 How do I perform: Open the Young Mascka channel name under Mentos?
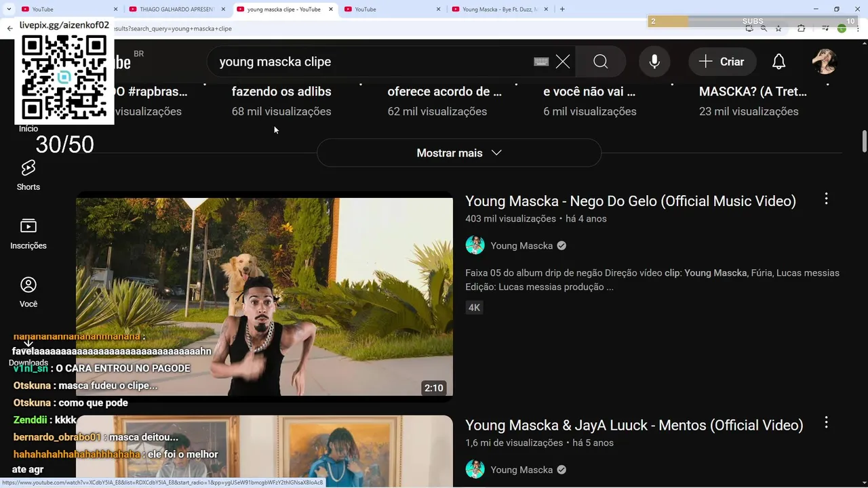(x=521, y=470)
